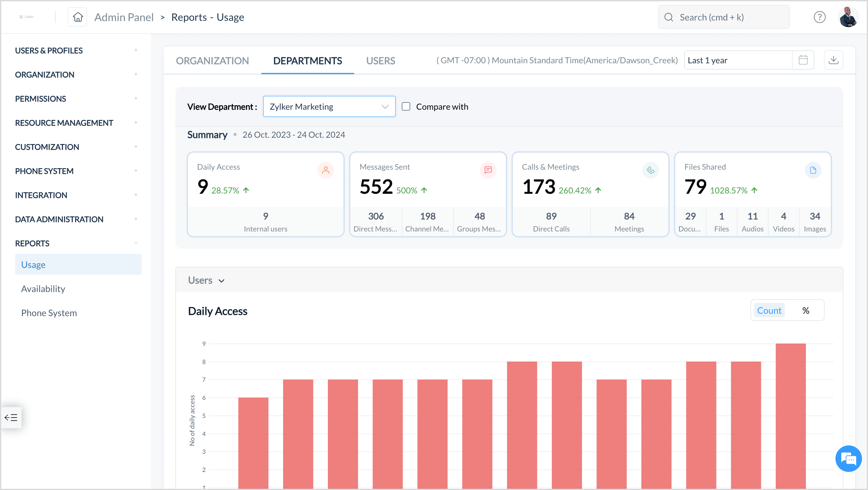Open Availability report in sidebar
Screen dimensions: 868x490
tap(43, 289)
